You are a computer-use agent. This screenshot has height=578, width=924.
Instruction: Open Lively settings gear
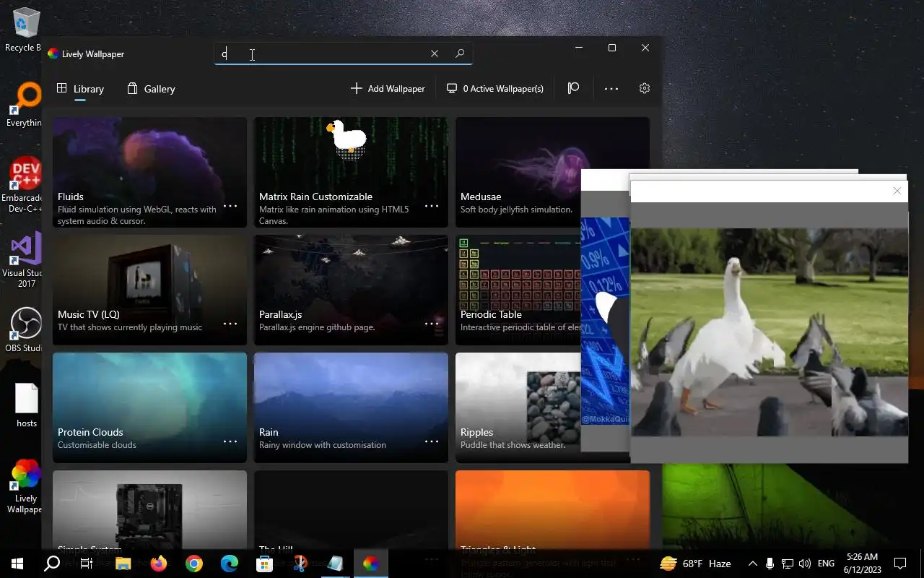645,88
